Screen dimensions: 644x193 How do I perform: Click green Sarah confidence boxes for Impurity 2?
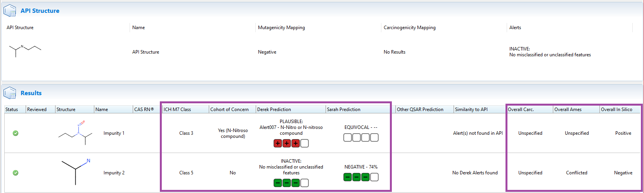point(361,177)
